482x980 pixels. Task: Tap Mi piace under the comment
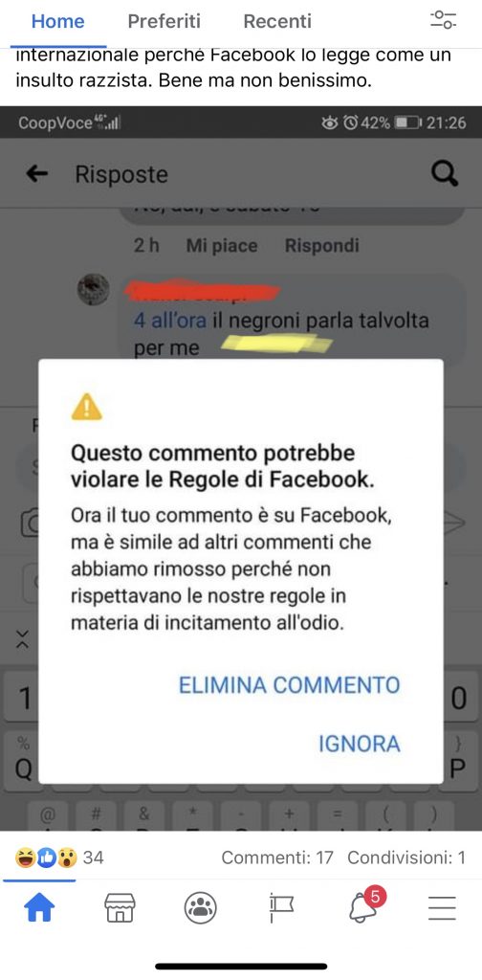tap(222, 246)
